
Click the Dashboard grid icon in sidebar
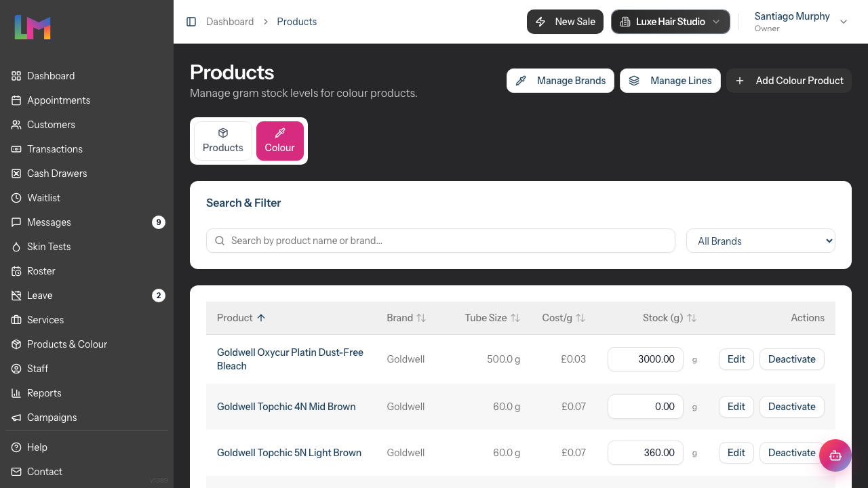coord(16,76)
